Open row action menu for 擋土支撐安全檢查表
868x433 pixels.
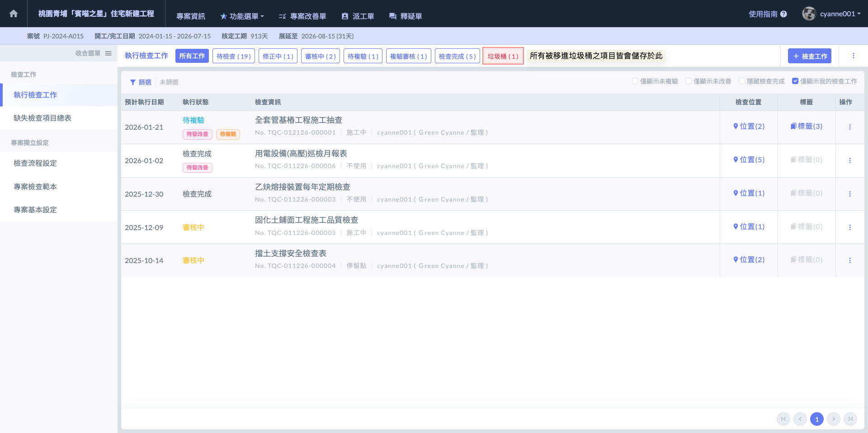(x=849, y=260)
